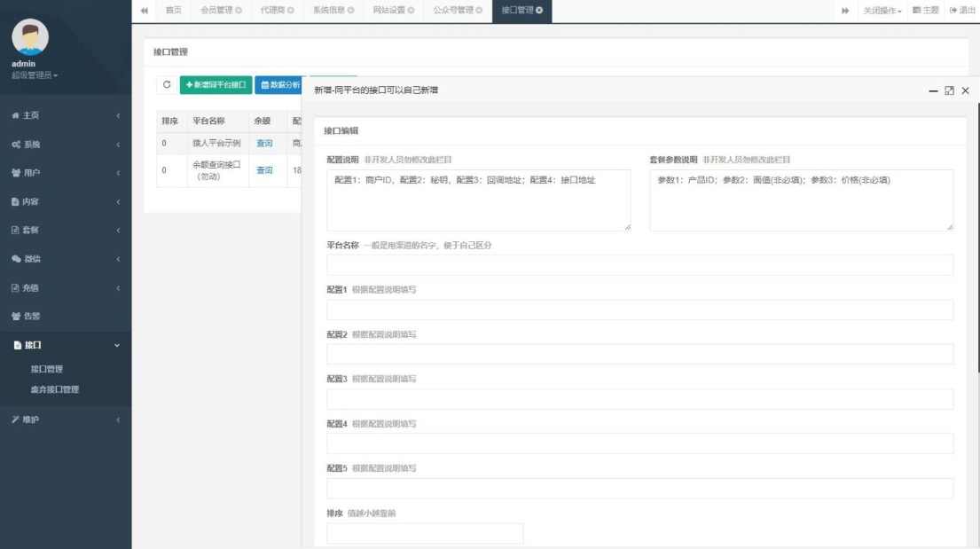This screenshot has height=549, width=980.
Task: Click the 告警 alerts icon in the sidebar
Action: (15, 316)
